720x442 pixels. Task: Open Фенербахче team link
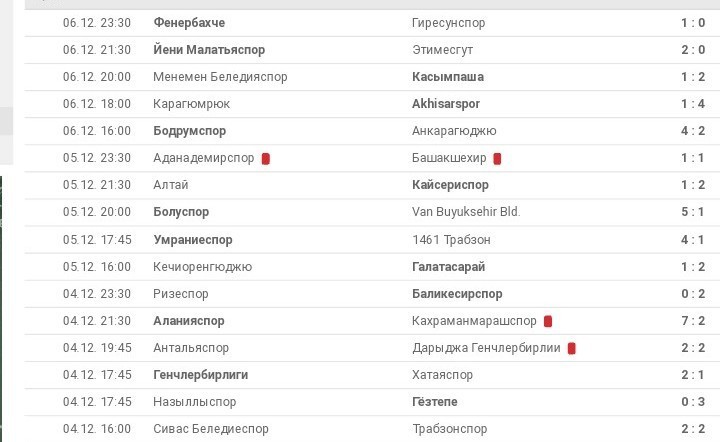tap(189, 22)
